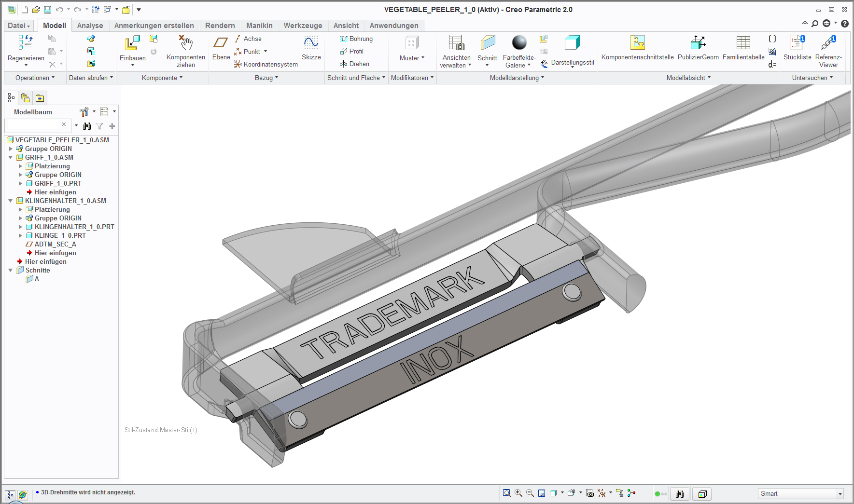Switch to the Anmerkungen erstellen tab
This screenshot has height=504, width=854.
click(154, 26)
